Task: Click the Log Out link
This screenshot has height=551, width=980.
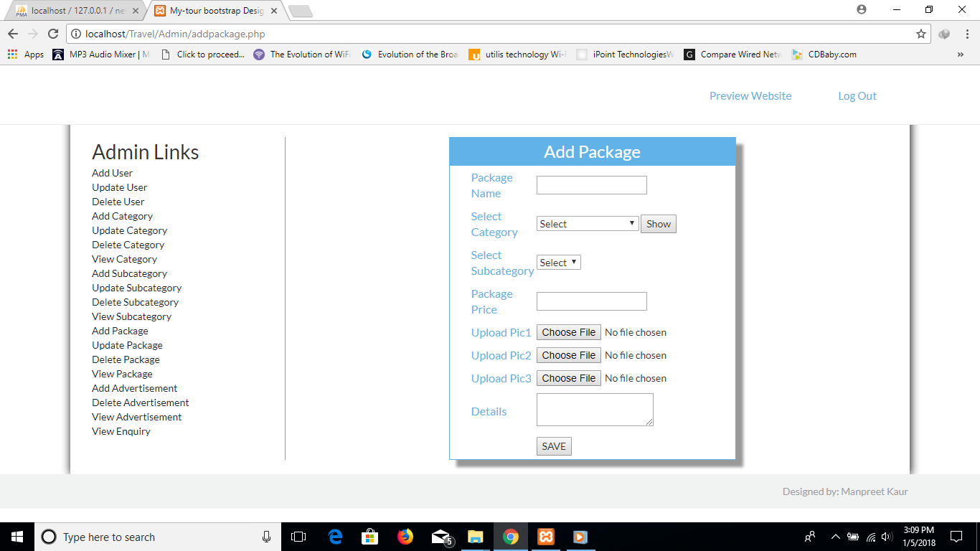Action: click(857, 96)
